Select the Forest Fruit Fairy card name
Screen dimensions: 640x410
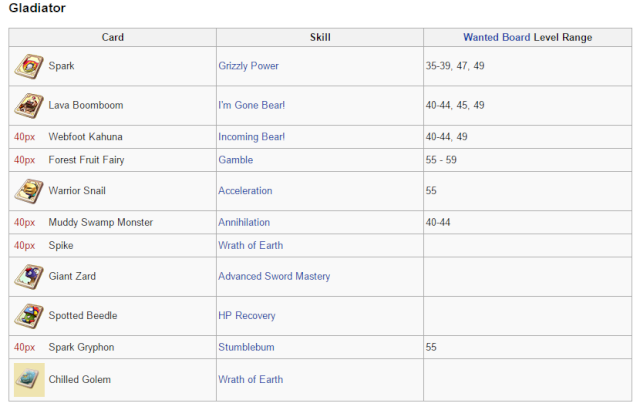pos(86,160)
